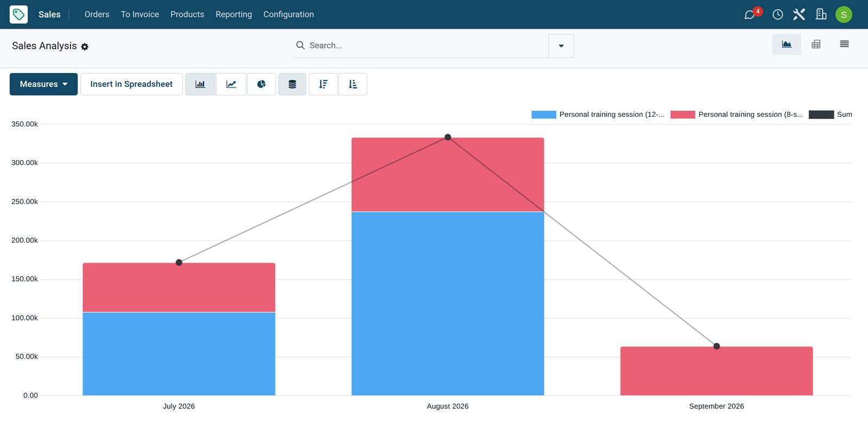This screenshot has height=422, width=868.
Task: Toggle the Sum legend series
Action: tap(831, 115)
